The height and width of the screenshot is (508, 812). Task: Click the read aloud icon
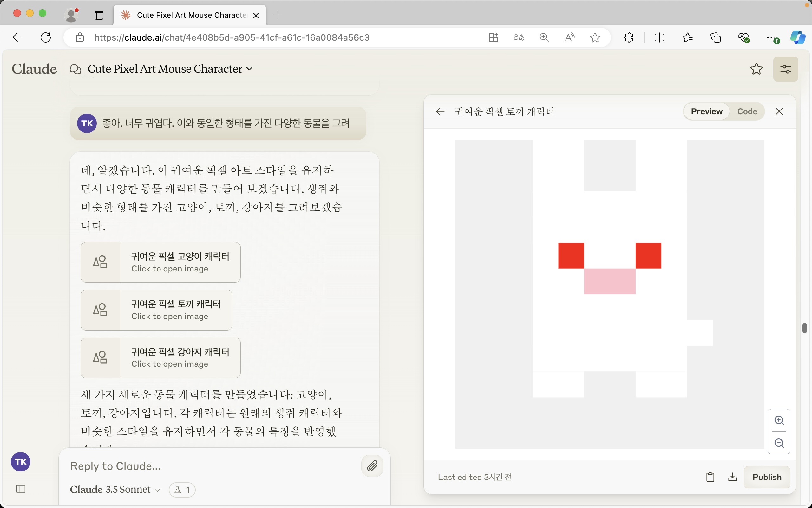569,37
